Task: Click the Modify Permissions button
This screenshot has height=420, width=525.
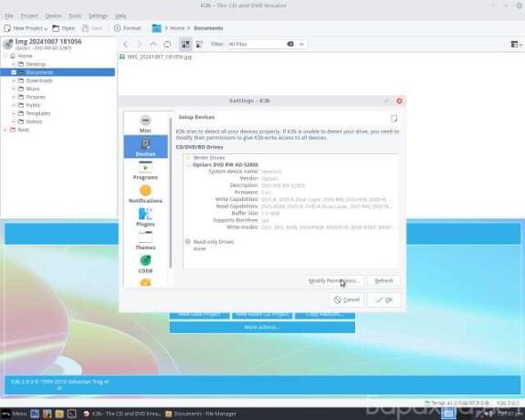Action: coord(334,280)
